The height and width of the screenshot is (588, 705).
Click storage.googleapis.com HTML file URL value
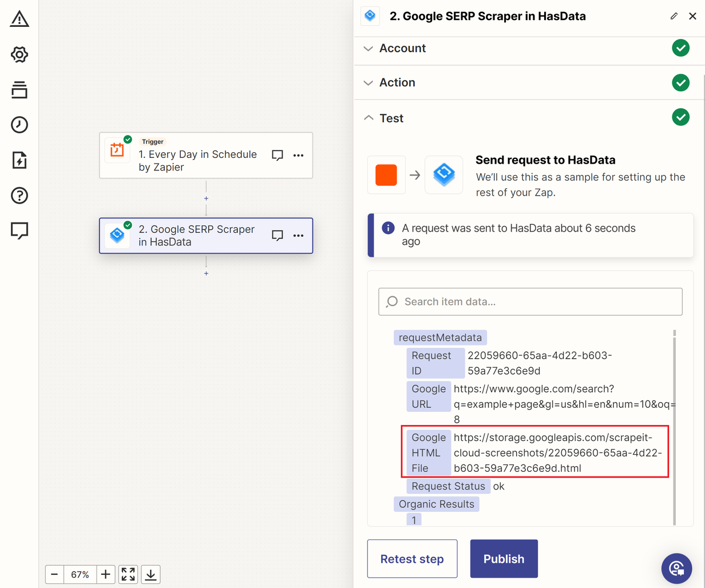coord(558,452)
